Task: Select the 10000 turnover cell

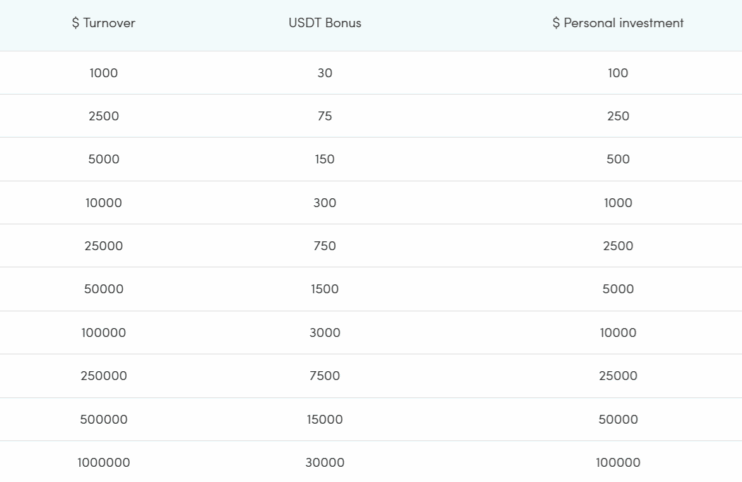Action: 104,202
